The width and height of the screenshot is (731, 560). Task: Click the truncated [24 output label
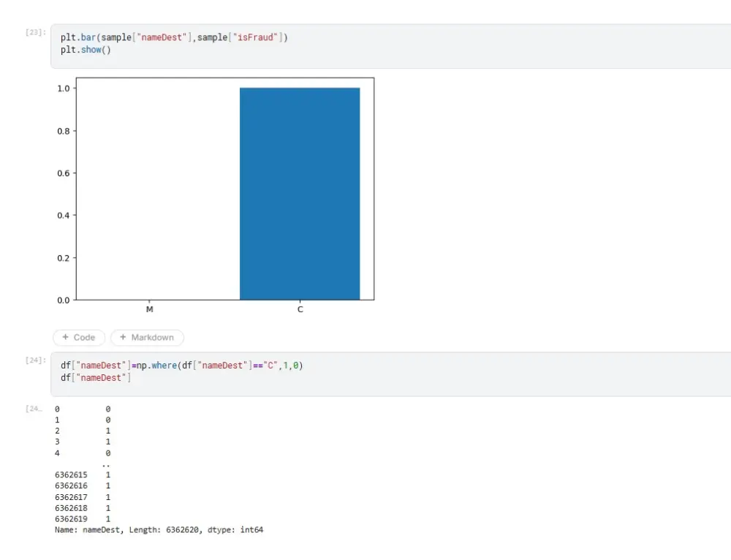point(34,409)
